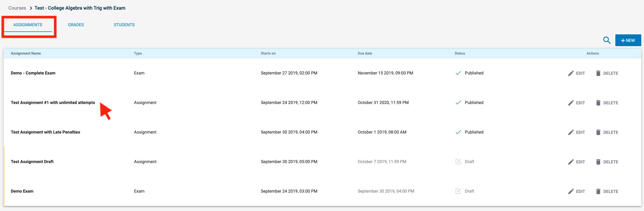Click pencil icon for Demo Exam row

[571, 191]
